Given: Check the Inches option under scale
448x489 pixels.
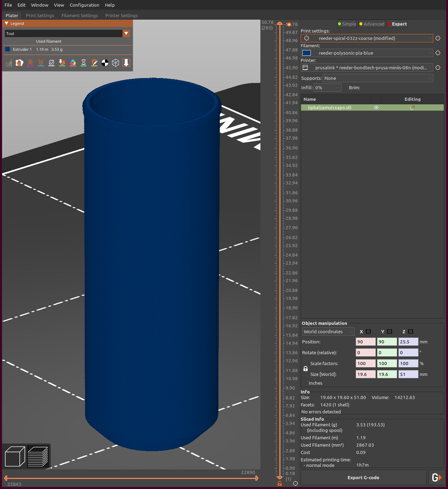Looking at the screenshot, I should [305, 383].
